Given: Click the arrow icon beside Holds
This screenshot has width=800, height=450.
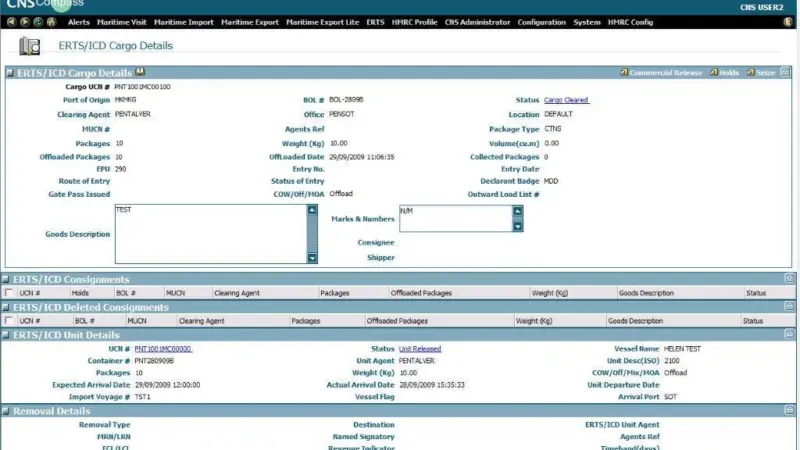Looking at the screenshot, I should (x=714, y=72).
